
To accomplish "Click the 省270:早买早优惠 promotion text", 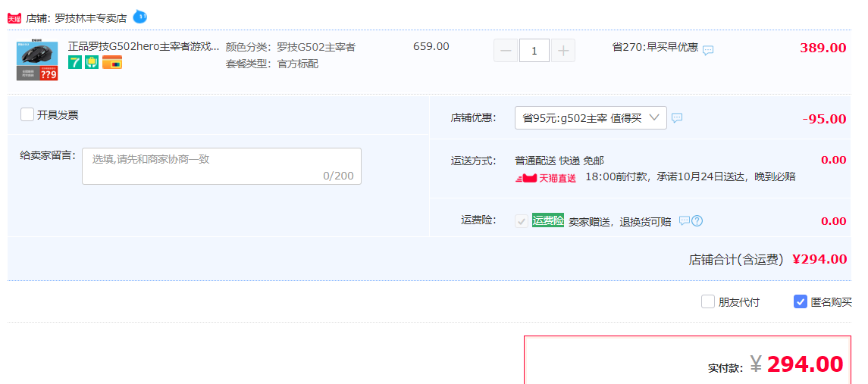I will point(655,47).
